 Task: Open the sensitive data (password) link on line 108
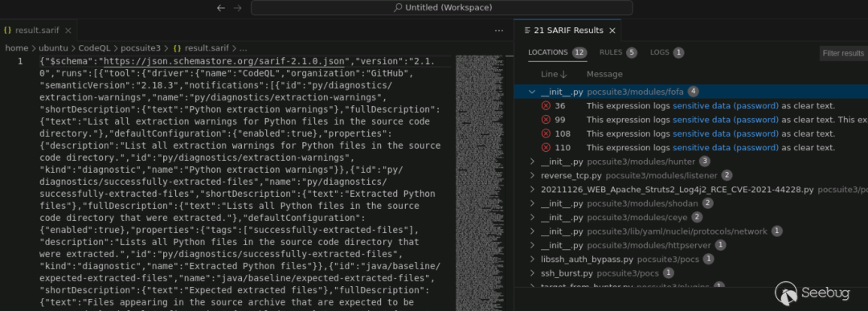pyautogui.click(x=726, y=133)
